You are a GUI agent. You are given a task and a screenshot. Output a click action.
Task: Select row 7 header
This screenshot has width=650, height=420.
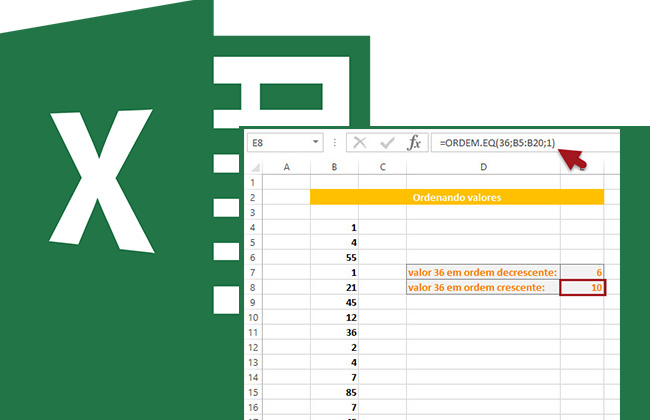[x=253, y=272]
